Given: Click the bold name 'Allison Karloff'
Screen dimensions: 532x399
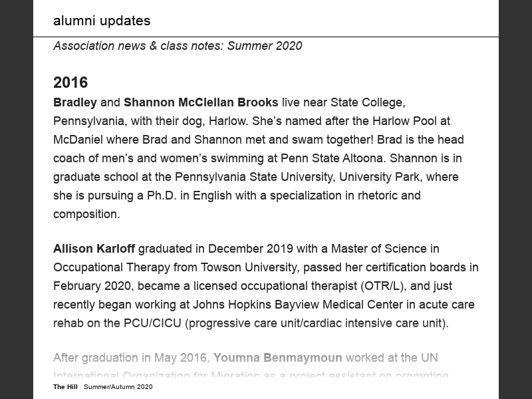Looking at the screenshot, I should (94, 249).
